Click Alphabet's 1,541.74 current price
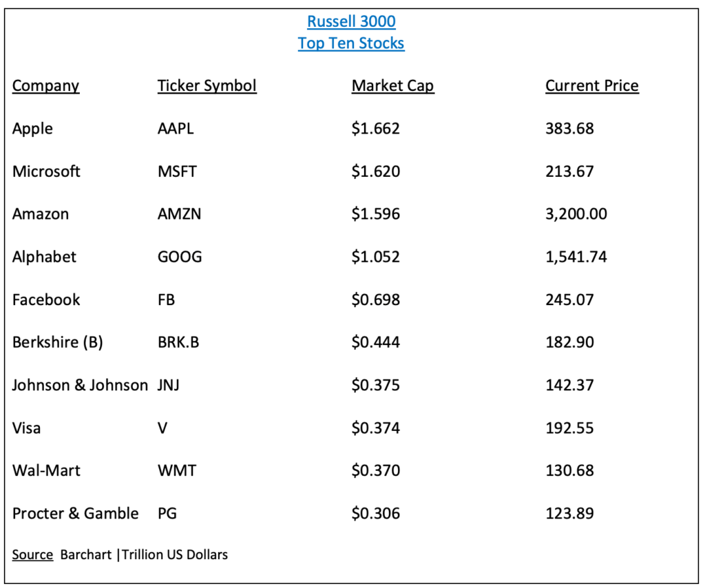The height and width of the screenshot is (588, 705). point(576,257)
